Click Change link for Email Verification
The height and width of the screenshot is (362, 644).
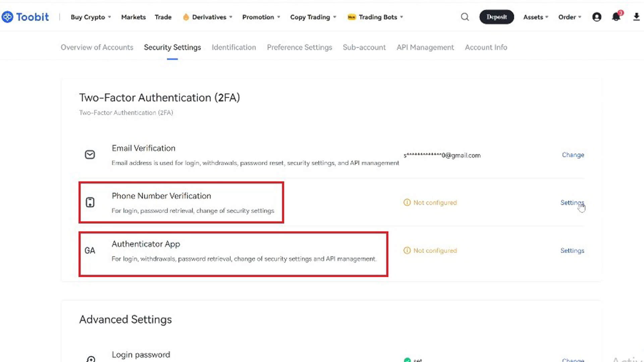click(573, 155)
